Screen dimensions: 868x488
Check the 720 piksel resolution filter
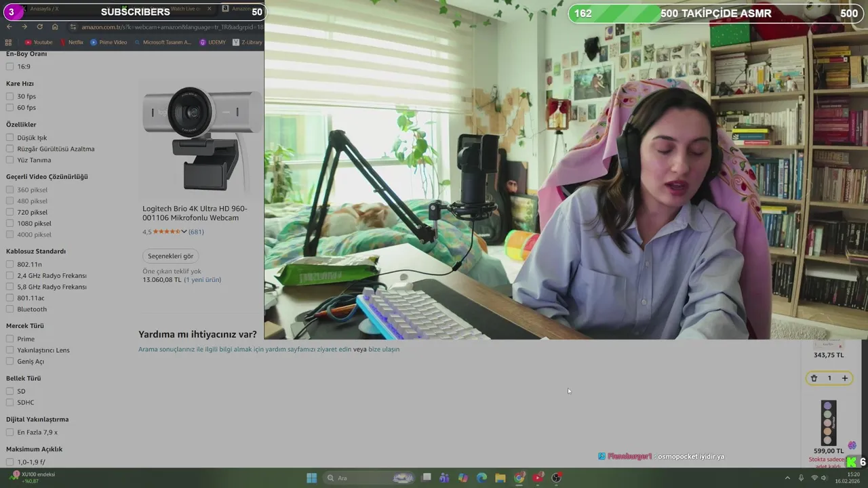(9, 212)
